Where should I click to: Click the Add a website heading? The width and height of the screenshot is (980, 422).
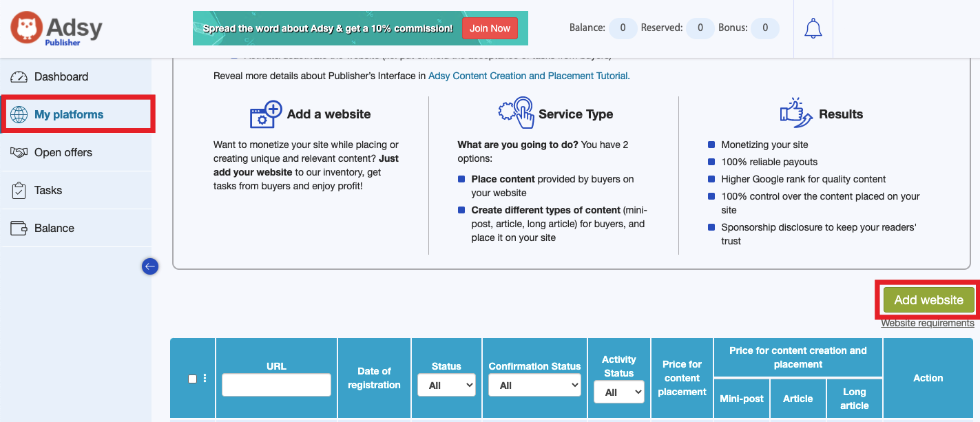pyautogui.click(x=329, y=114)
